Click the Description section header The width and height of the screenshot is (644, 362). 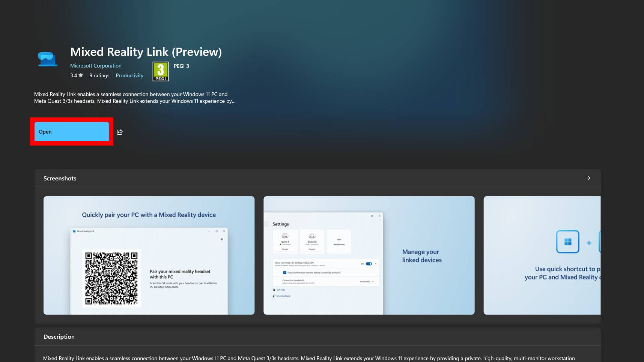coord(59,337)
